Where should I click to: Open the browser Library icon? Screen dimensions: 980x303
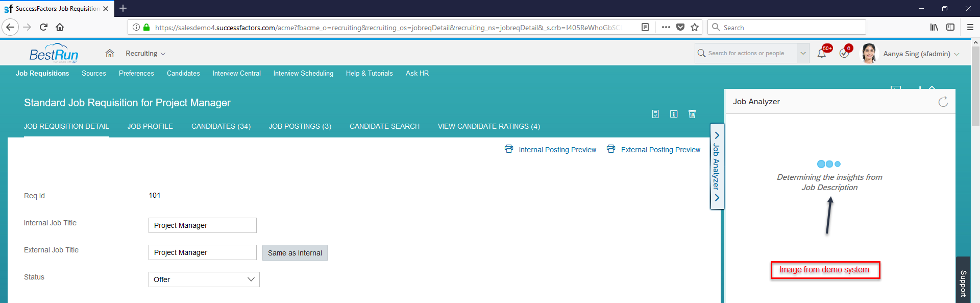pos(934,27)
